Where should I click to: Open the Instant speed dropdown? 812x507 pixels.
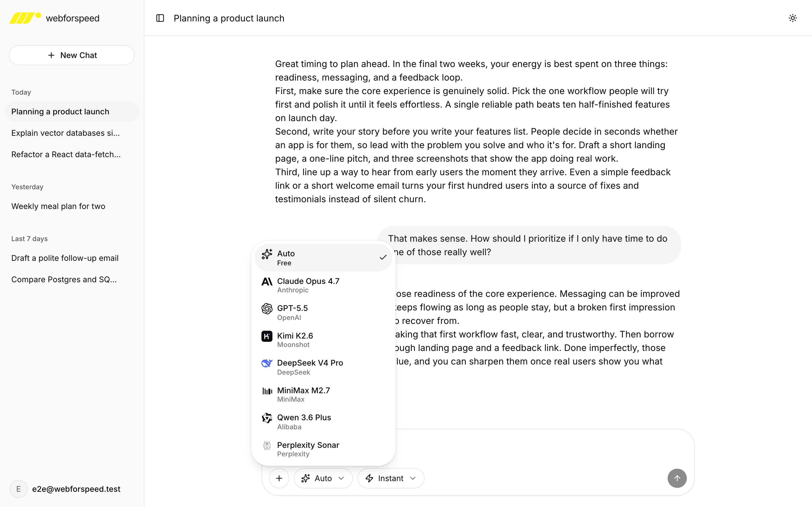[390, 478]
